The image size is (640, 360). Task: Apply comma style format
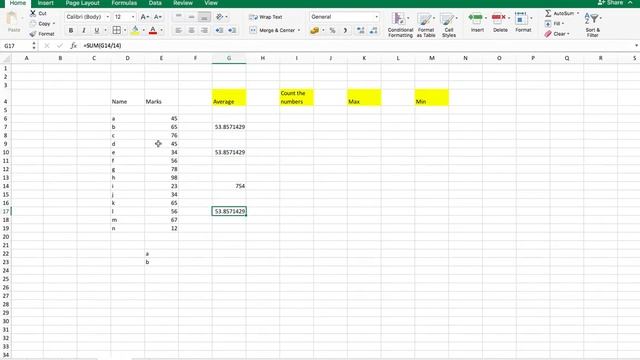tap(345, 30)
